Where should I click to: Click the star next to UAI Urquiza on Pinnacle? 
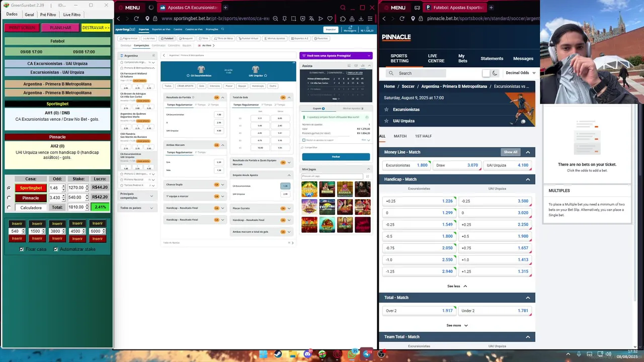click(386, 121)
